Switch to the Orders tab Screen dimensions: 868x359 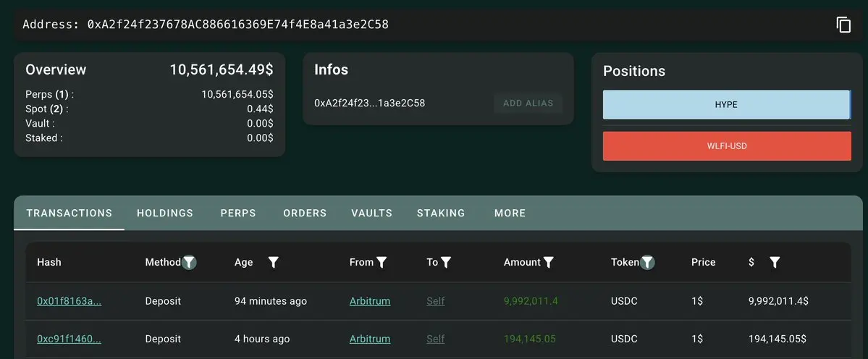(305, 213)
